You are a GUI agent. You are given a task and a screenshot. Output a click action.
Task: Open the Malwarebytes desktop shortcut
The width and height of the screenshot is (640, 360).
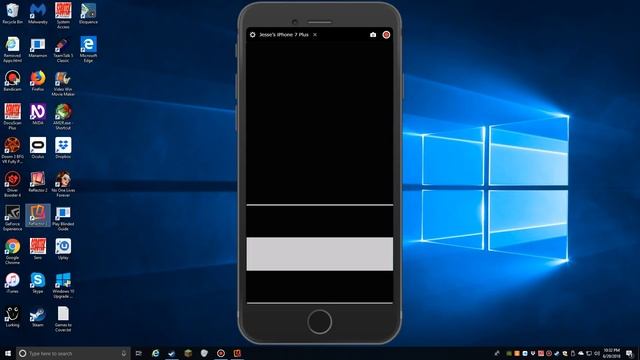point(38,14)
